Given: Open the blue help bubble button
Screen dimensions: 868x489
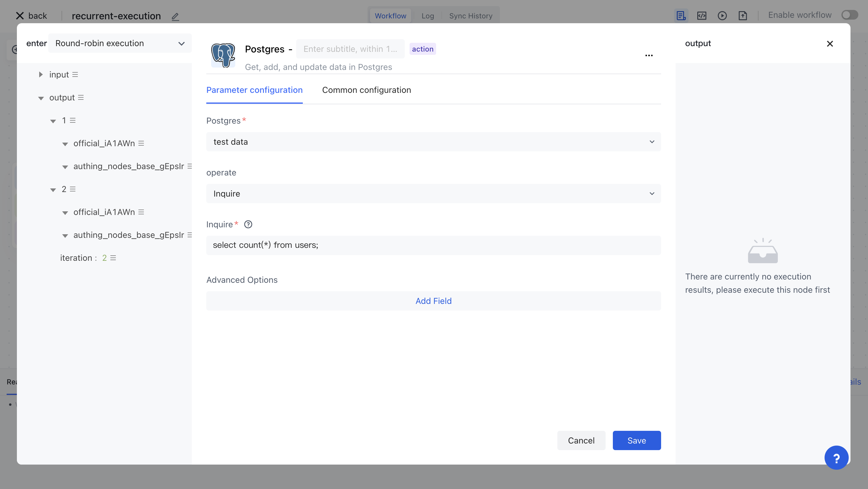Looking at the screenshot, I should point(836,458).
